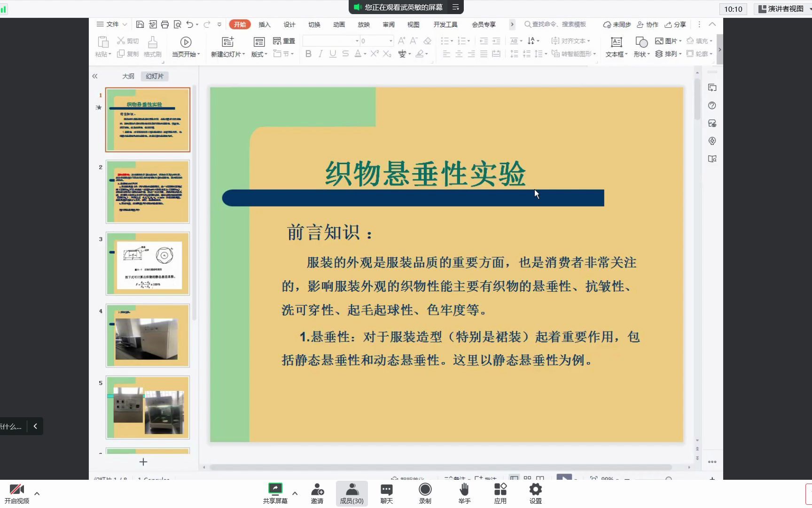Undo the last action

(x=189, y=24)
